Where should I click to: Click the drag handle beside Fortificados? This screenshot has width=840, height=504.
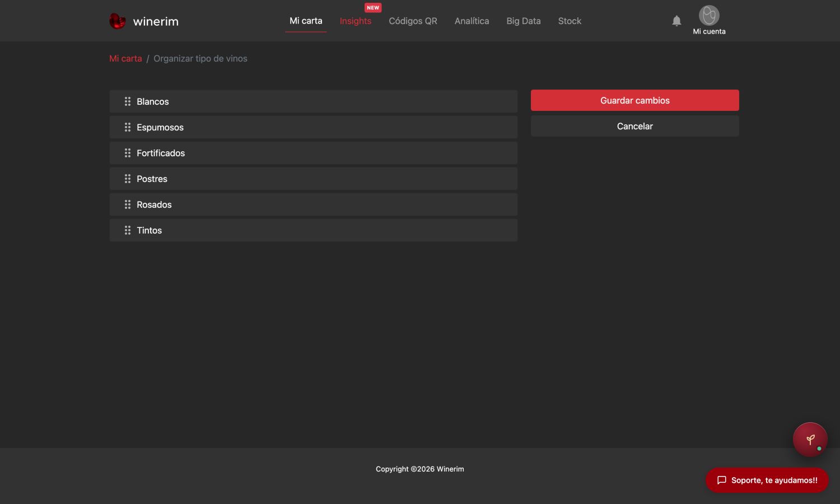(x=128, y=153)
